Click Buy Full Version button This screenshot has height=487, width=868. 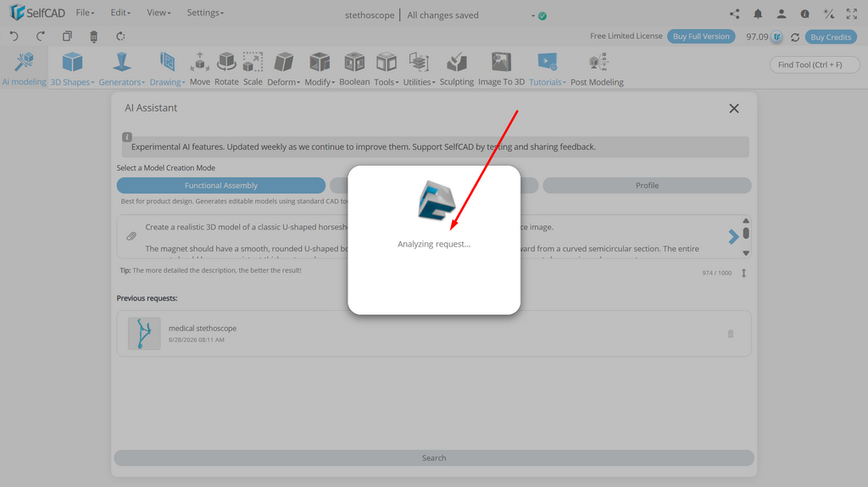click(x=701, y=36)
